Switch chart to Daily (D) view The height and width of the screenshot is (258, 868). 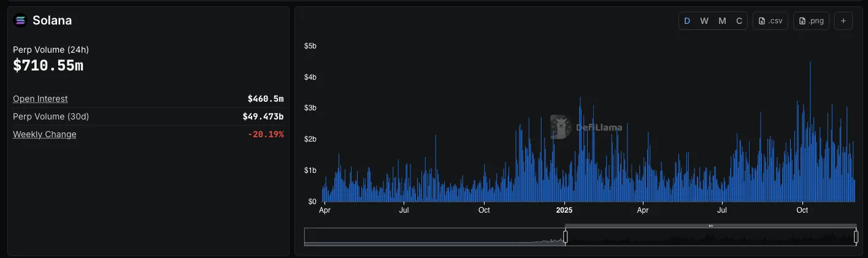pos(687,21)
